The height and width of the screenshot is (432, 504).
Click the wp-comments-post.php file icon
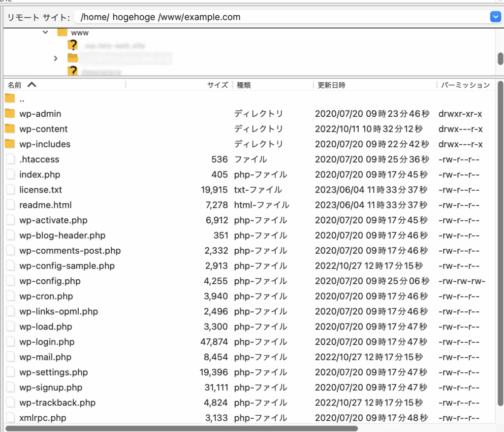coord(11,251)
